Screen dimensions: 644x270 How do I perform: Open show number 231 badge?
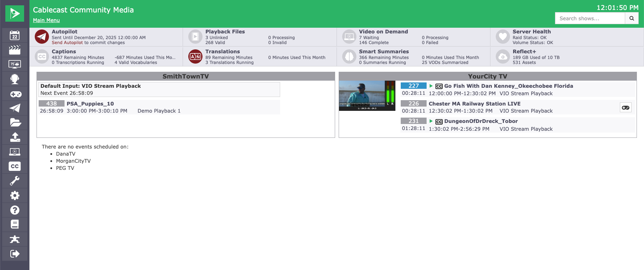coord(413,121)
